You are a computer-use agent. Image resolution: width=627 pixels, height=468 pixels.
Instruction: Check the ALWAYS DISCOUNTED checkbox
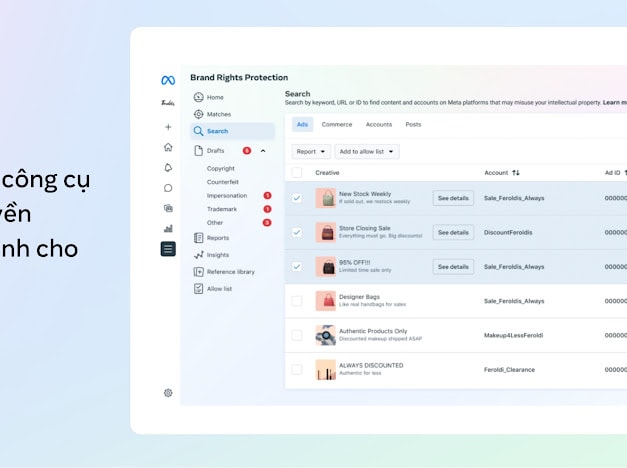[297, 370]
